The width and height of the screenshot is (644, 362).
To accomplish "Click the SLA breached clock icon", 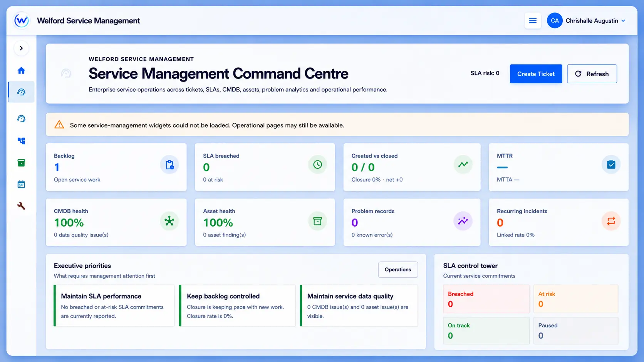I will (317, 165).
